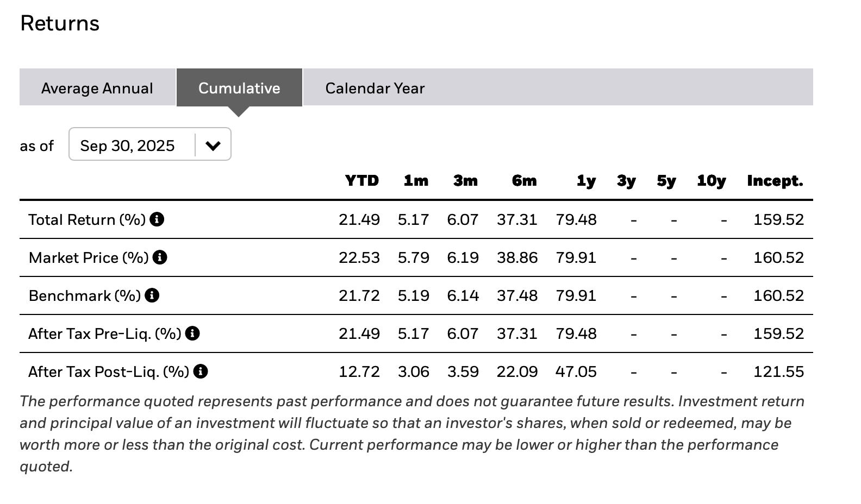
Task: Click the YTD column header
Action: tap(362, 181)
